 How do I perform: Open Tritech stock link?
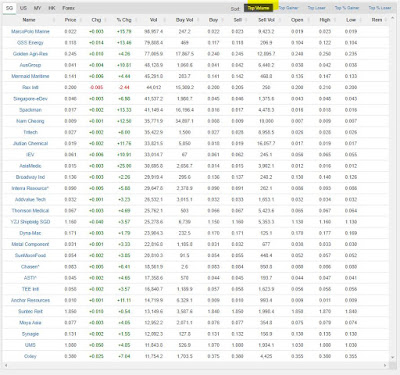coord(30,132)
